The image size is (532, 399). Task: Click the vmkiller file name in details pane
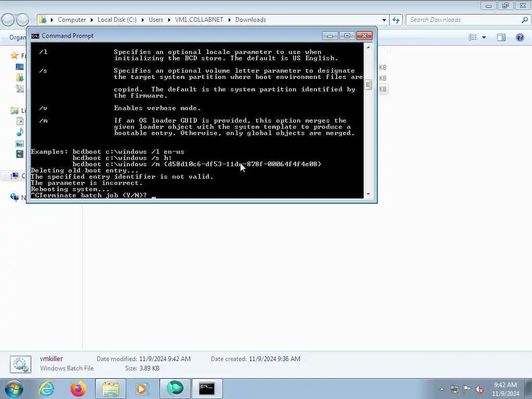(x=51, y=358)
